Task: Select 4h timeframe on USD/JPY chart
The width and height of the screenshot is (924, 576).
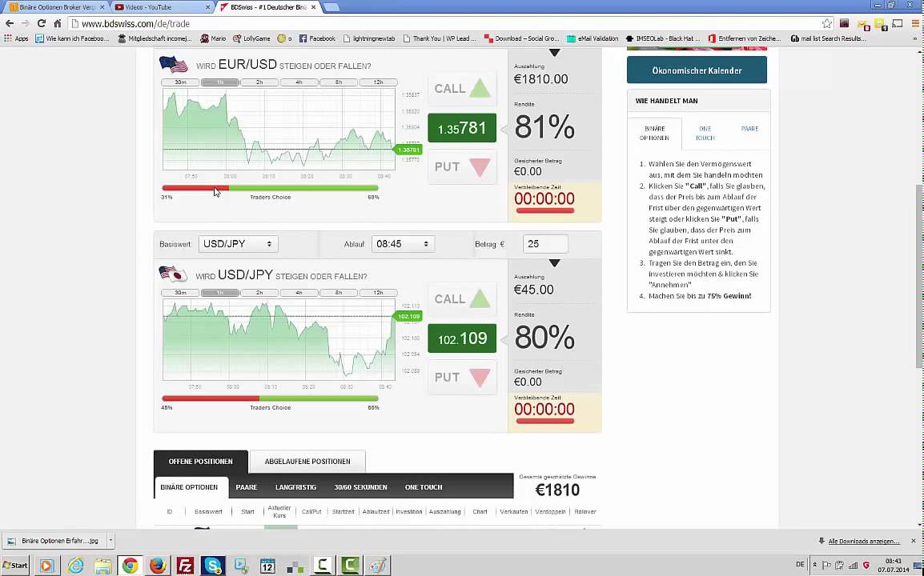Action: click(299, 293)
